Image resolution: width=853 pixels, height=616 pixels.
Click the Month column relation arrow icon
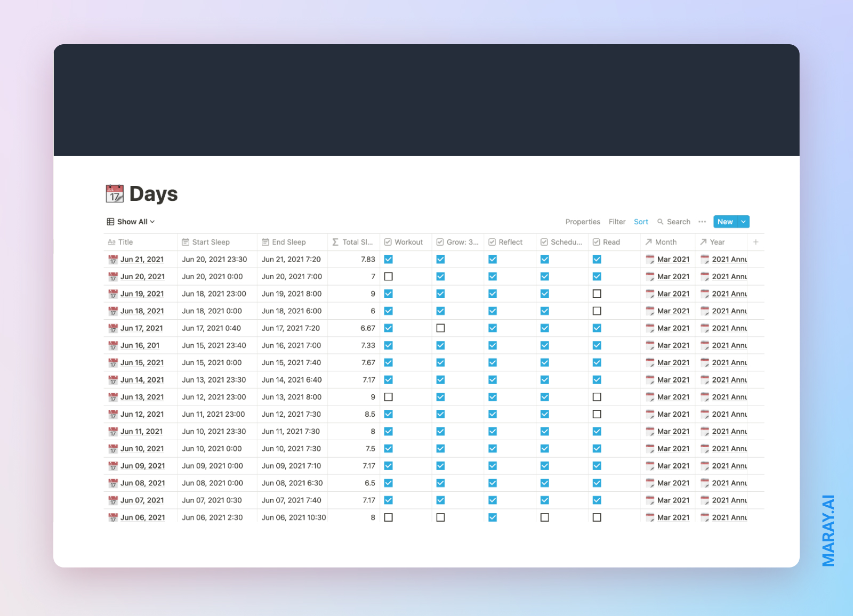pos(649,242)
